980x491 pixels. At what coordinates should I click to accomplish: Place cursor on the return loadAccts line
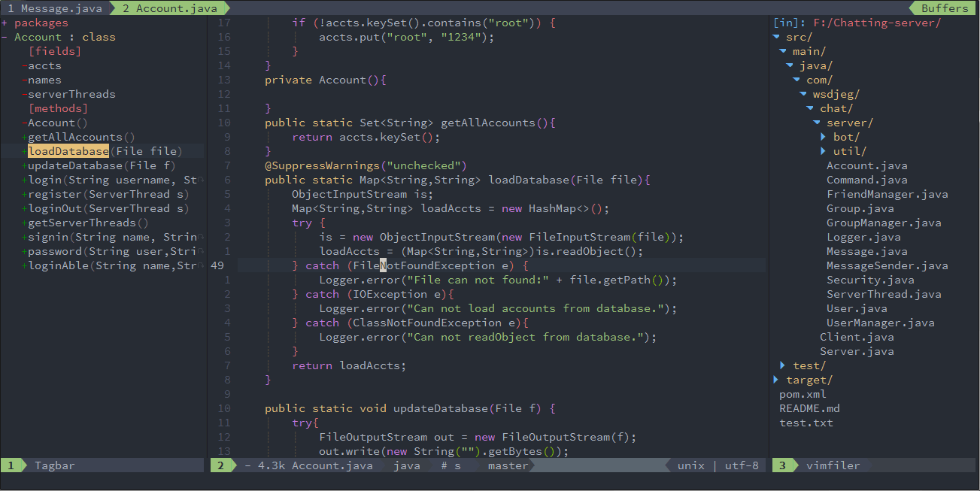pos(349,365)
